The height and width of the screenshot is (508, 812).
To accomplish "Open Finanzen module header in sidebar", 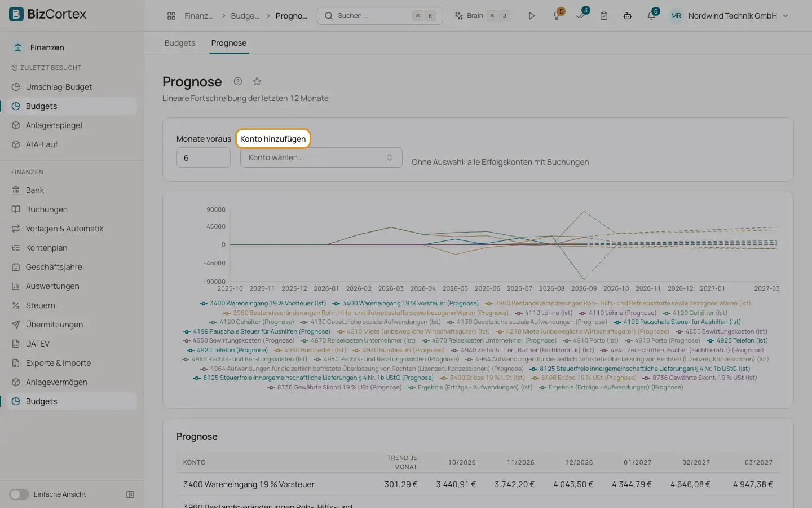I will [47, 47].
